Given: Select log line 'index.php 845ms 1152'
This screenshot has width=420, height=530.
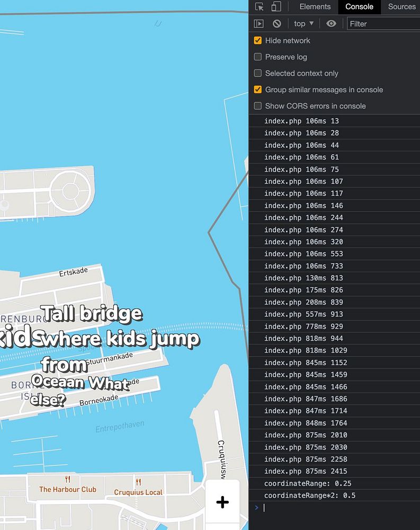Looking at the screenshot, I should pos(335,363).
